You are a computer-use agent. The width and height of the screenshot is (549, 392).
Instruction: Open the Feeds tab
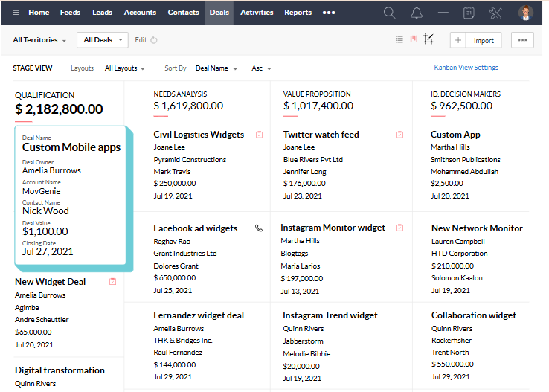coord(70,13)
